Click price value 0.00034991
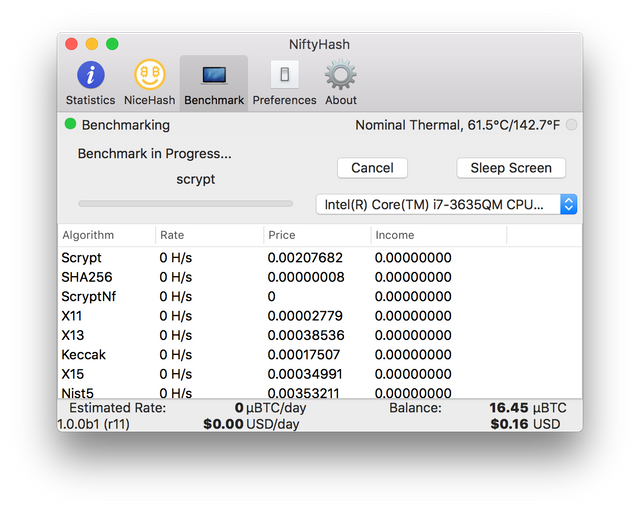This screenshot has height=513, width=640. click(305, 374)
